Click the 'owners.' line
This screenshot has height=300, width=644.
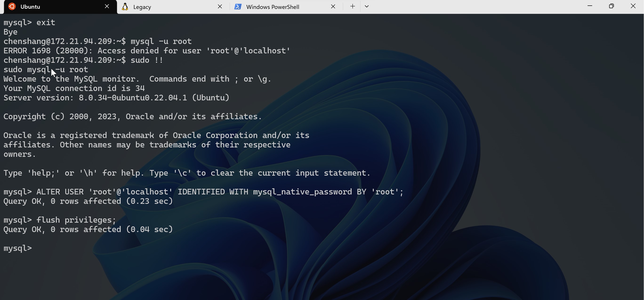(20, 154)
